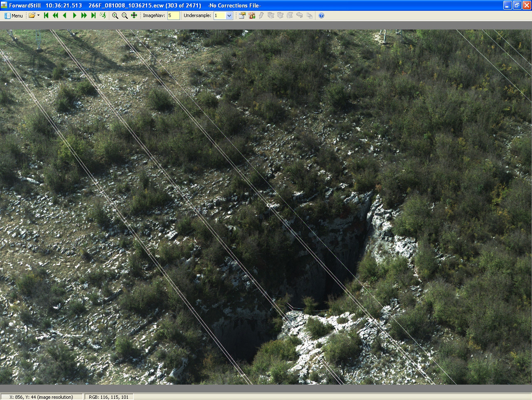Click the running figure auto-play icon
Screen dimensions: 532x400
click(x=103, y=15)
